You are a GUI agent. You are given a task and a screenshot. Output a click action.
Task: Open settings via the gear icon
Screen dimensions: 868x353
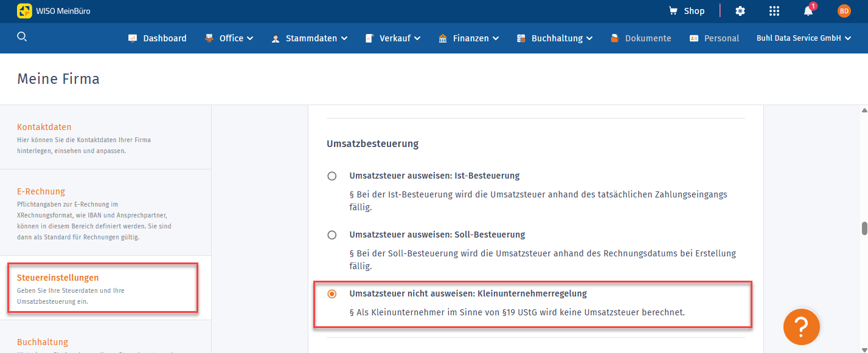tap(740, 11)
